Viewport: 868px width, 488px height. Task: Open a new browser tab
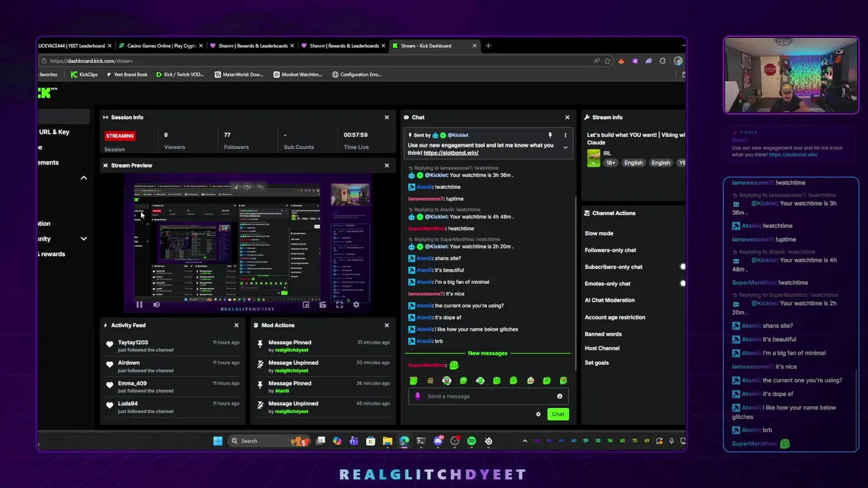488,46
